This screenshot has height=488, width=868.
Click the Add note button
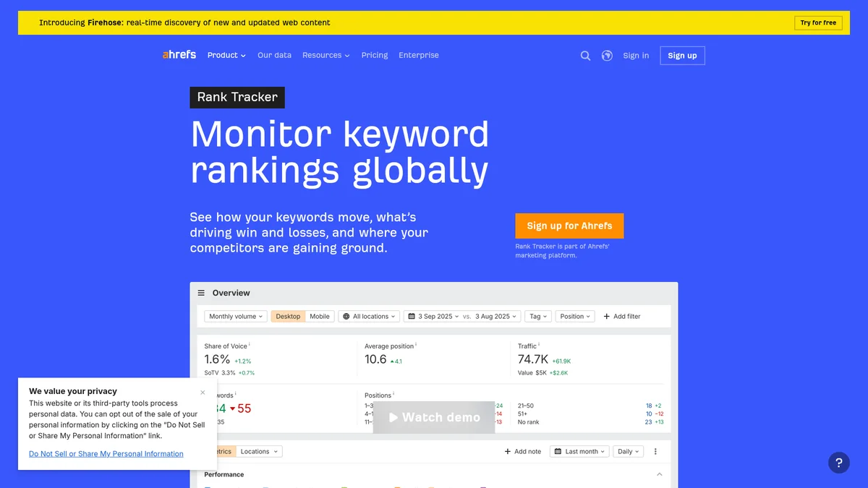coord(523,451)
